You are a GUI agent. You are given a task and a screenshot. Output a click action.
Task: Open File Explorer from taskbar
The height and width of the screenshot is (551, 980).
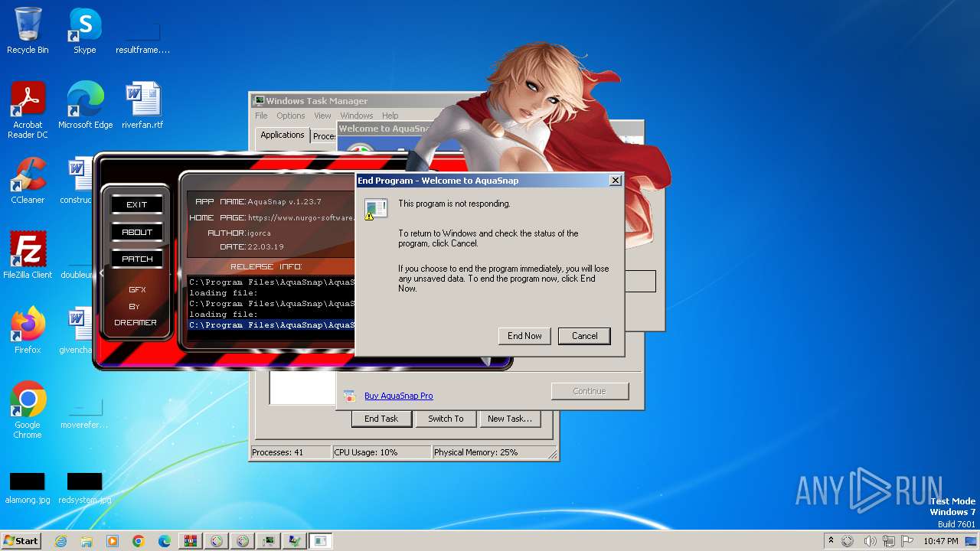(x=87, y=541)
